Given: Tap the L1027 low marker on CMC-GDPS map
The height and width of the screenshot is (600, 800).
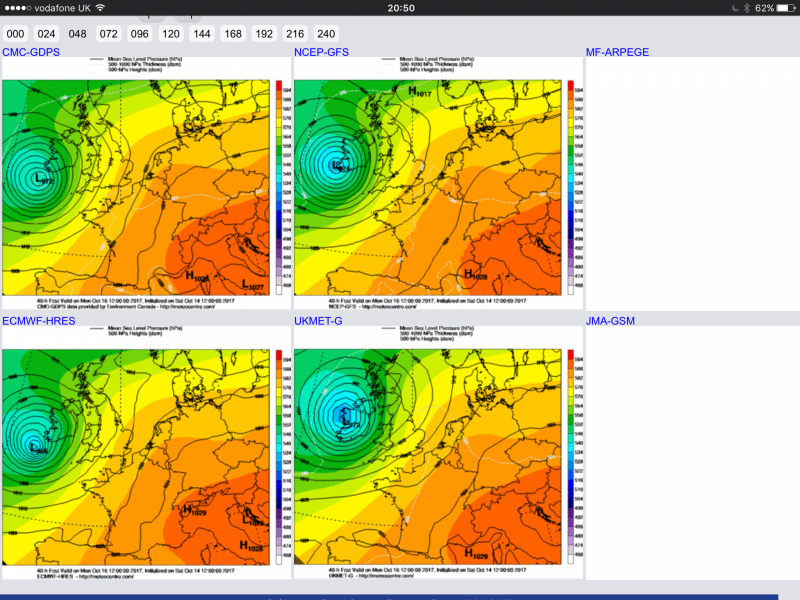Looking at the screenshot, I should point(252,285).
